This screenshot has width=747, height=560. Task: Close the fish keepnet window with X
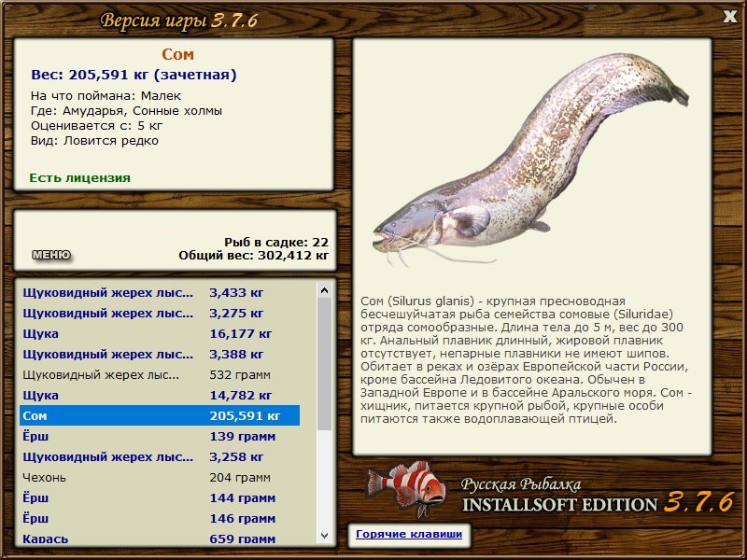(729, 17)
